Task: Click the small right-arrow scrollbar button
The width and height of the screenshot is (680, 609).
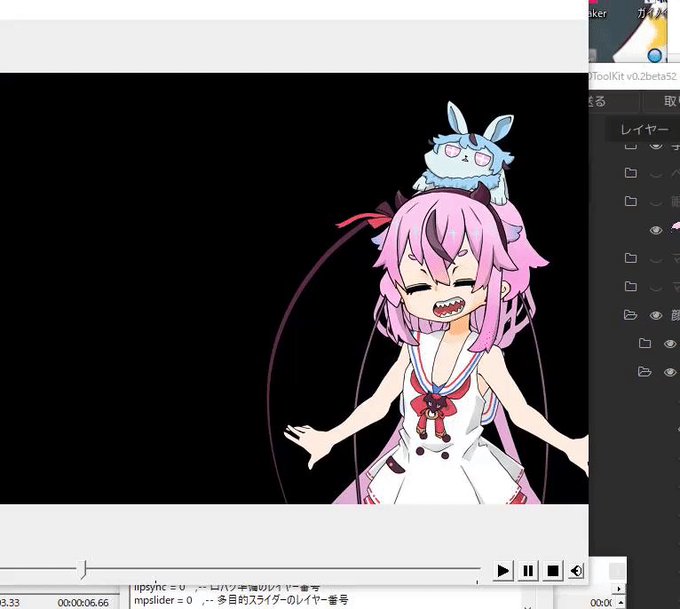Action: pyautogui.click(x=619, y=589)
